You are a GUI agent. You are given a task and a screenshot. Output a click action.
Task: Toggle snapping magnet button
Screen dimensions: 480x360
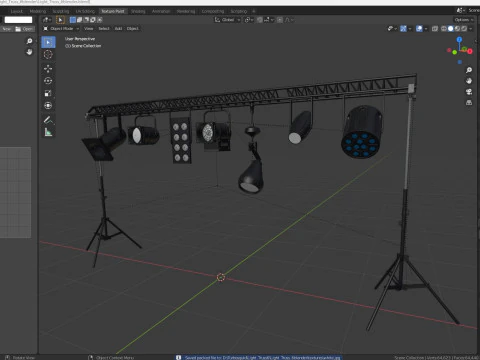(260, 20)
